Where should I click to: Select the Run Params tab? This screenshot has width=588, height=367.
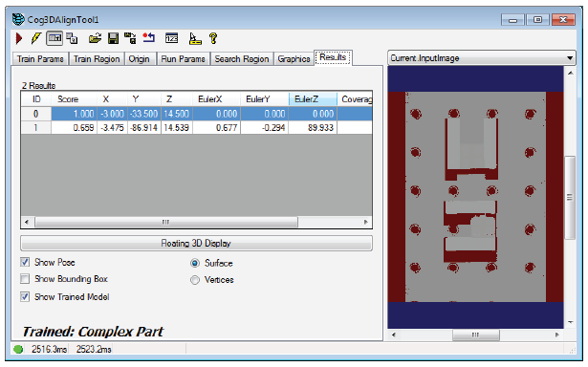183,59
